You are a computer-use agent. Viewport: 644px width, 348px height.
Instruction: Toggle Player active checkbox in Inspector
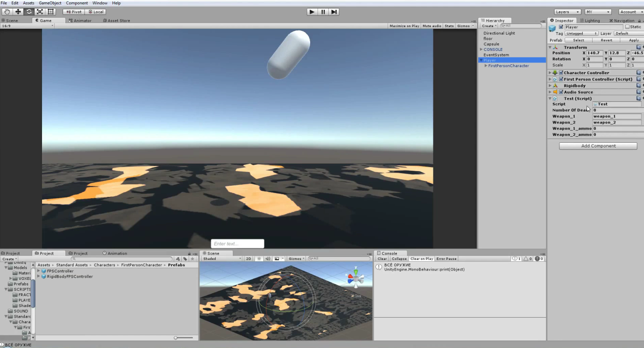click(x=561, y=27)
